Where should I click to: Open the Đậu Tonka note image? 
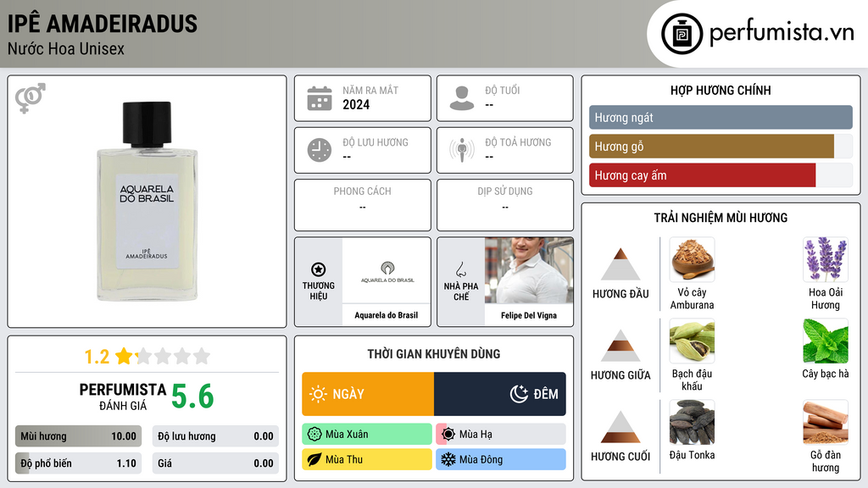(x=692, y=423)
